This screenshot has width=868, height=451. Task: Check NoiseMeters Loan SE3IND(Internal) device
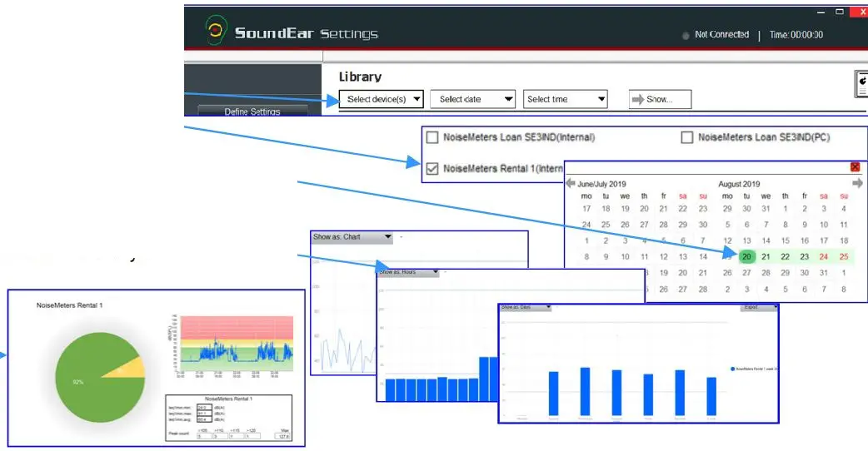coord(432,137)
